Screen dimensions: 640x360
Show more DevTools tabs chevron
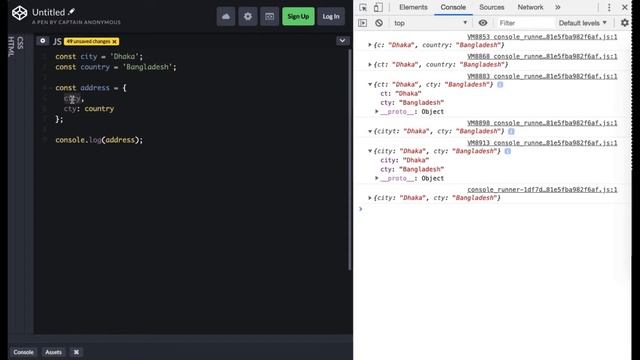(x=558, y=7)
